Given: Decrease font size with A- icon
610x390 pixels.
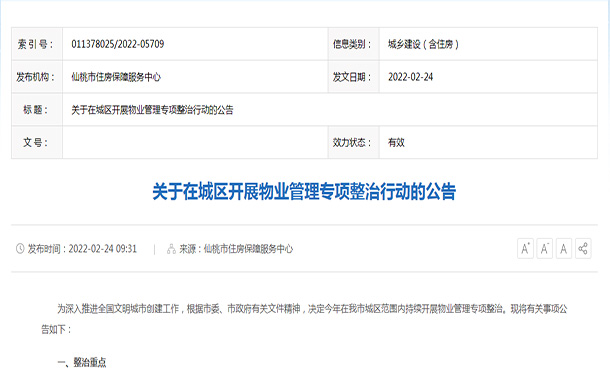Looking at the screenshot, I should 544,248.
